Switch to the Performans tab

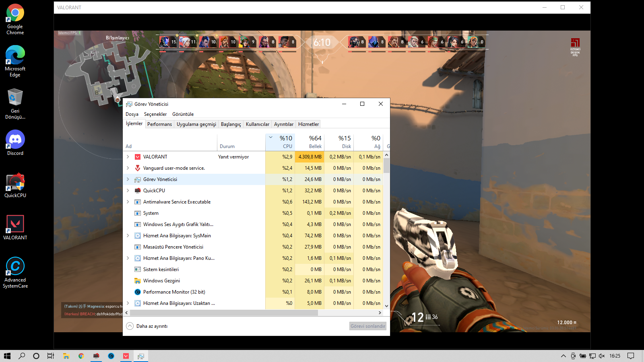(159, 124)
